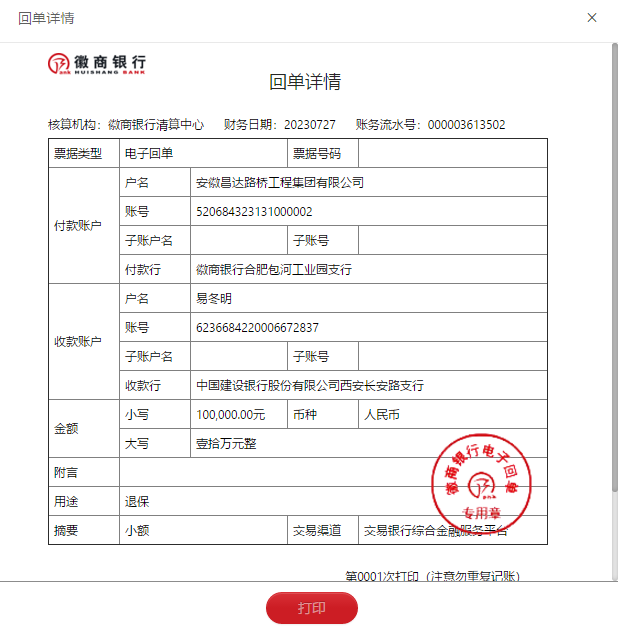Screen dimensions: 618x626
Task: Select the 财务日期 value 20230727
Action: click(310, 125)
